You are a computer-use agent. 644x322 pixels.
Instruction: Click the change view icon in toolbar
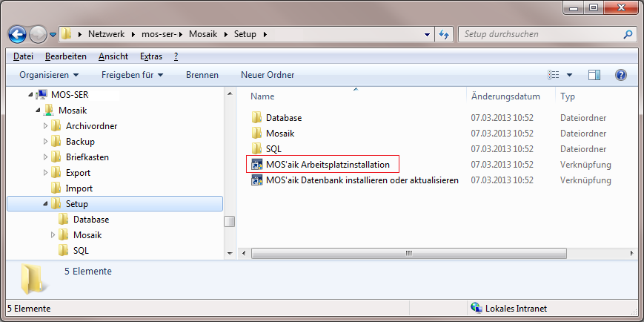[x=553, y=75]
